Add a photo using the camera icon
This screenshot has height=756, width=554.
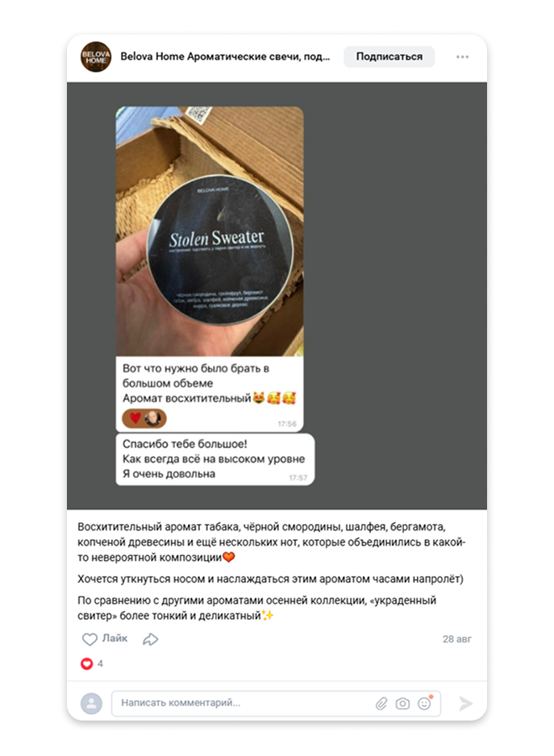[x=402, y=704]
